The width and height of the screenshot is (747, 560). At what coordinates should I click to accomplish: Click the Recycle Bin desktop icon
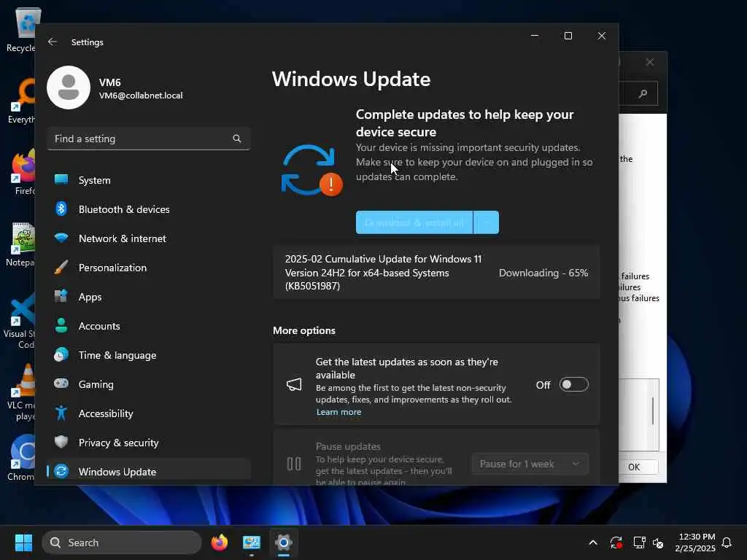tap(23, 29)
